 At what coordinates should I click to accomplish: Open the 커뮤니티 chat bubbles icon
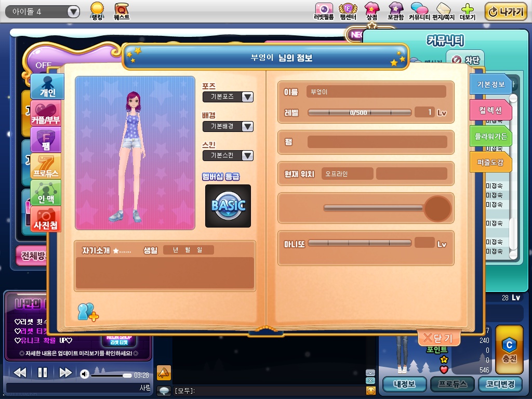(x=419, y=11)
